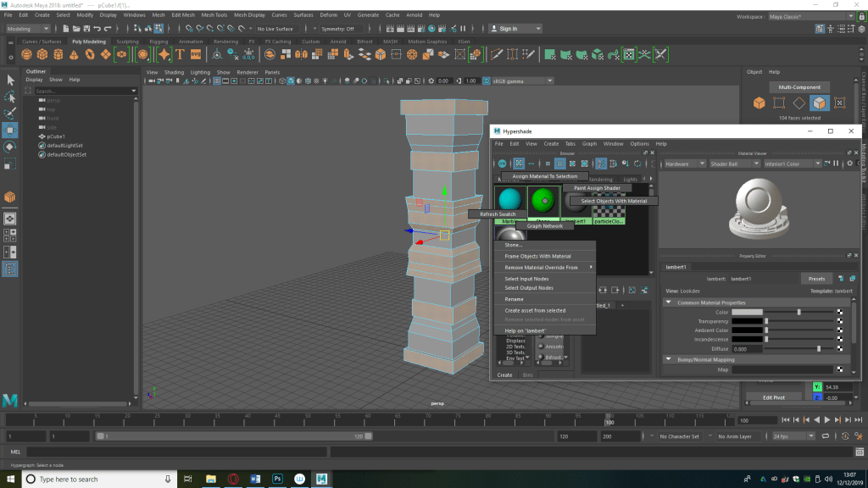868x488 pixels.
Task: Toggle the Incandescence map checker button
Action: click(840, 339)
